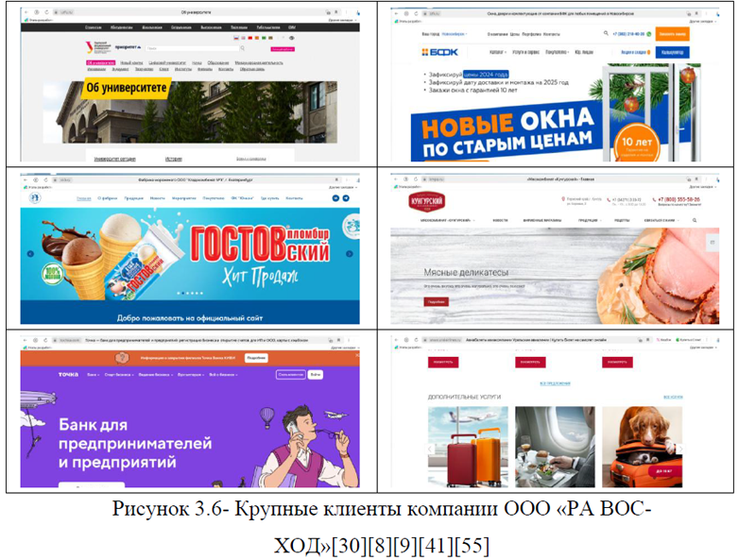
Task: Open the dog in suitcase thumbnail on the airline site
Action: coord(643,447)
